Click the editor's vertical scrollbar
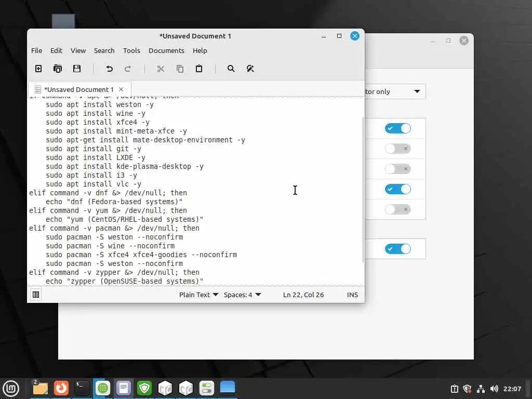 [x=363, y=190]
